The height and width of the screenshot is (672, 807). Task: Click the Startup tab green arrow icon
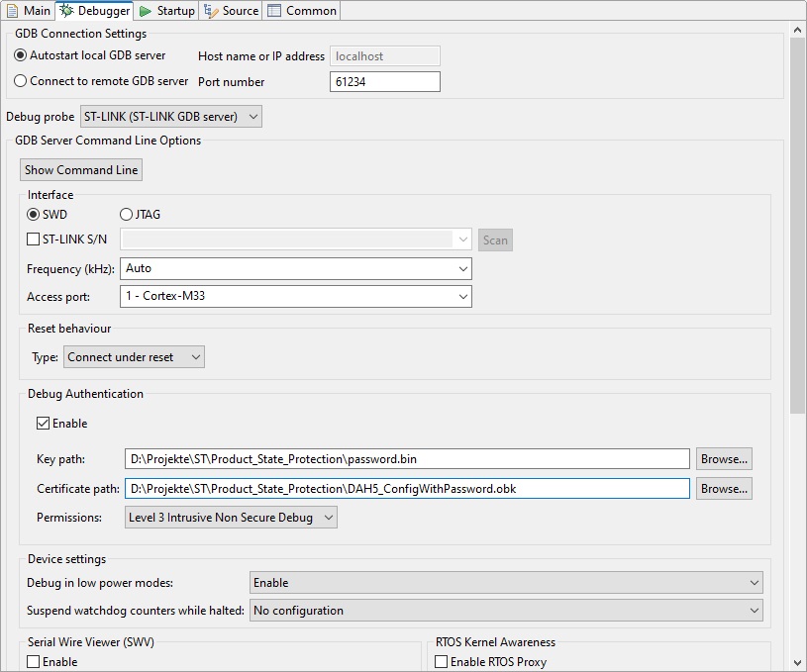click(x=146, y=11)
